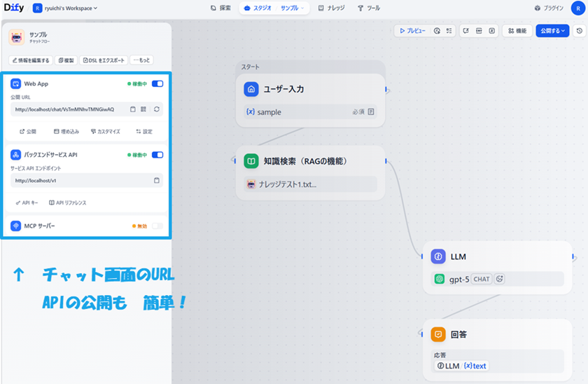Screen dimensions: 588x384
Task: Select the ユーザー入力 start node
Action: pyautogui.click(x=311, y=100)
